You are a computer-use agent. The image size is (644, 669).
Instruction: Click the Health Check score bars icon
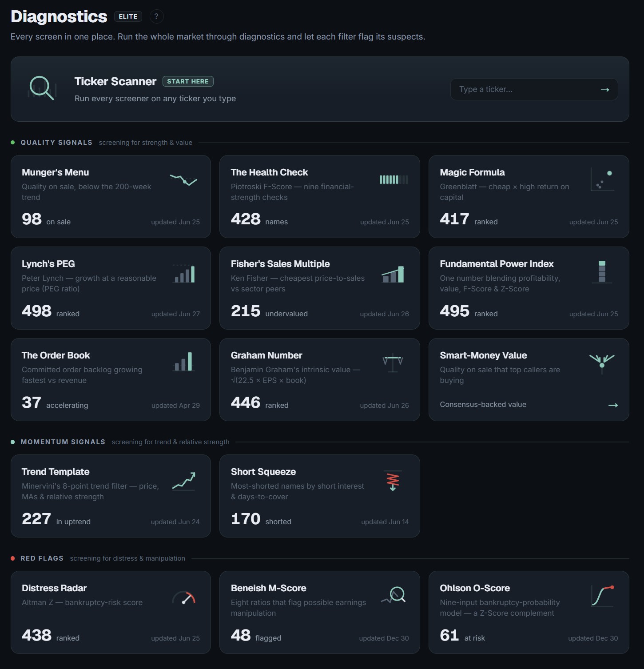394,179
